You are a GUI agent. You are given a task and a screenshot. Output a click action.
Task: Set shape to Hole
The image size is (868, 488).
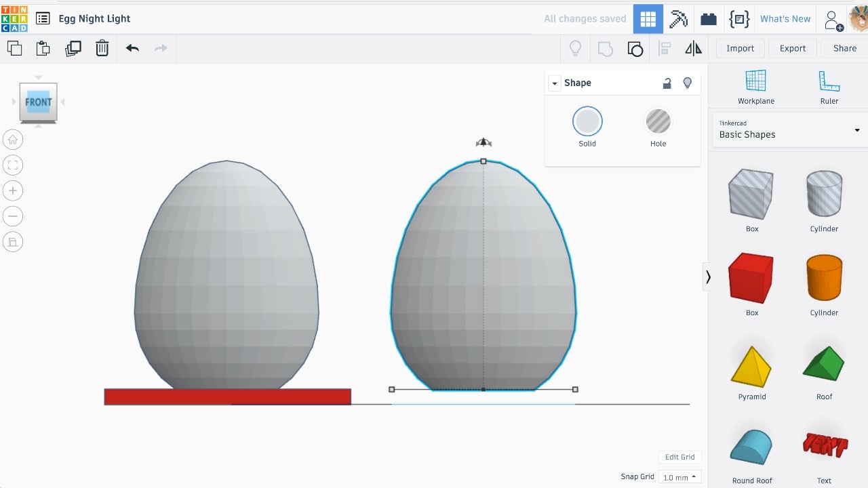[658, 122]
